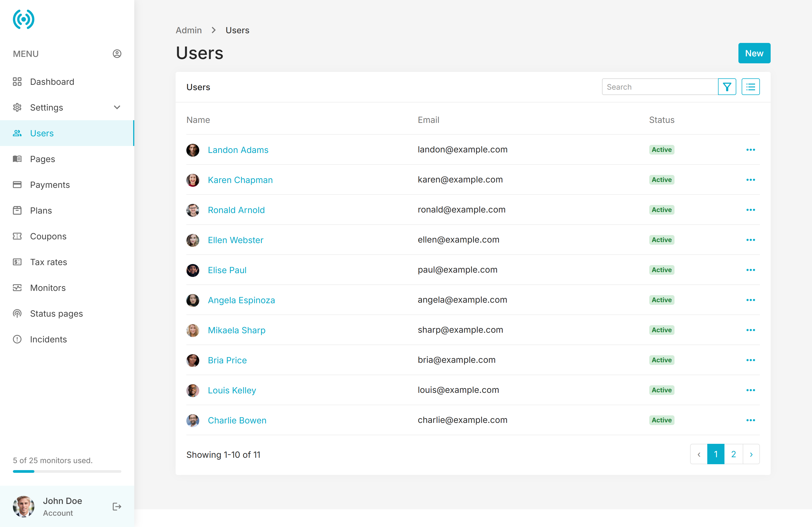Click the next page arrow
Image resolution: width=812 pixels, height=527 pixels.
click(x=751, y=454)
